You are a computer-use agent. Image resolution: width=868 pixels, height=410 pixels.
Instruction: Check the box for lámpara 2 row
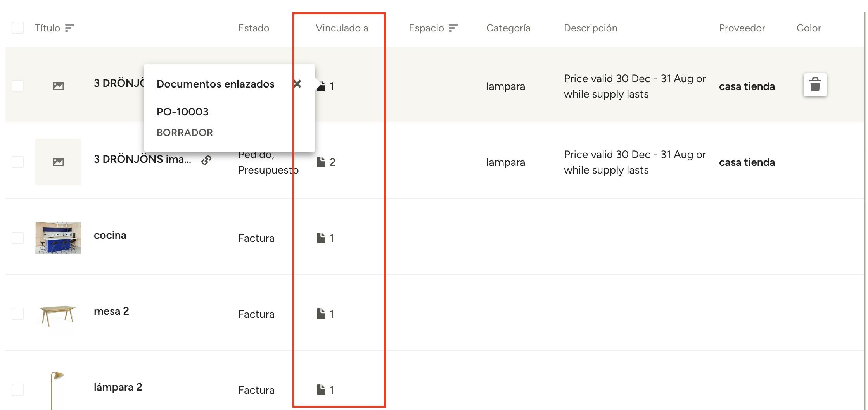pos(18,390)
